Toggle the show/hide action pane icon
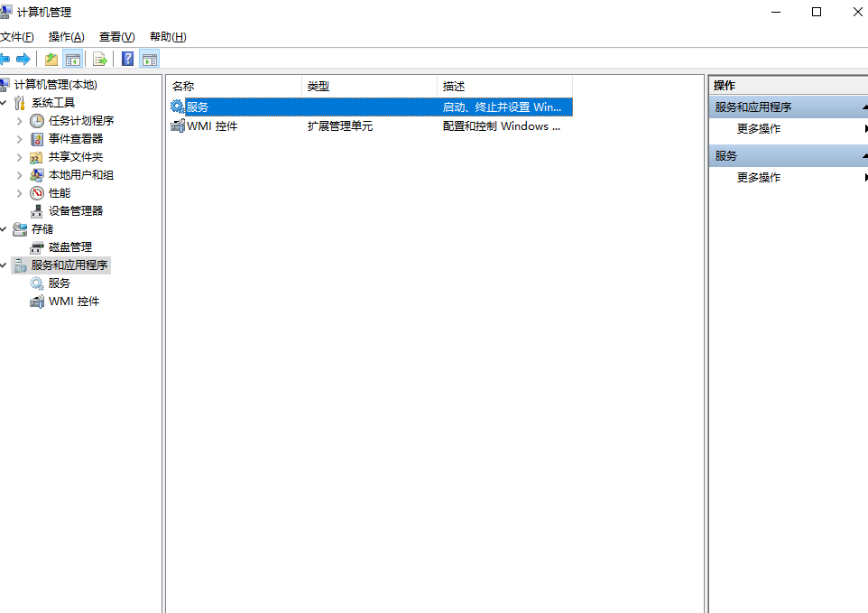868x613 pixels. (150, 59)
